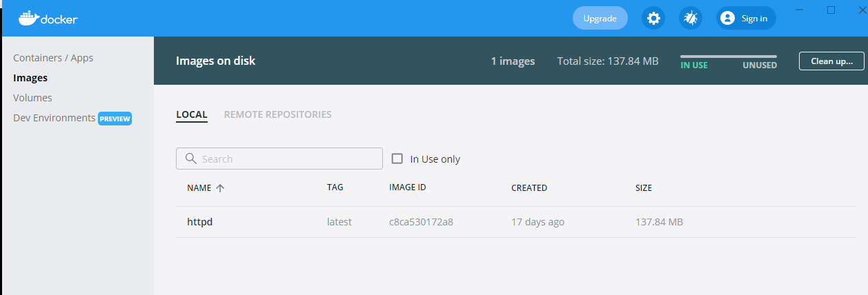The height and width of the screenshot is (295, 868).
Task: Click the user avatar icon
Action: tap(727, 19)
